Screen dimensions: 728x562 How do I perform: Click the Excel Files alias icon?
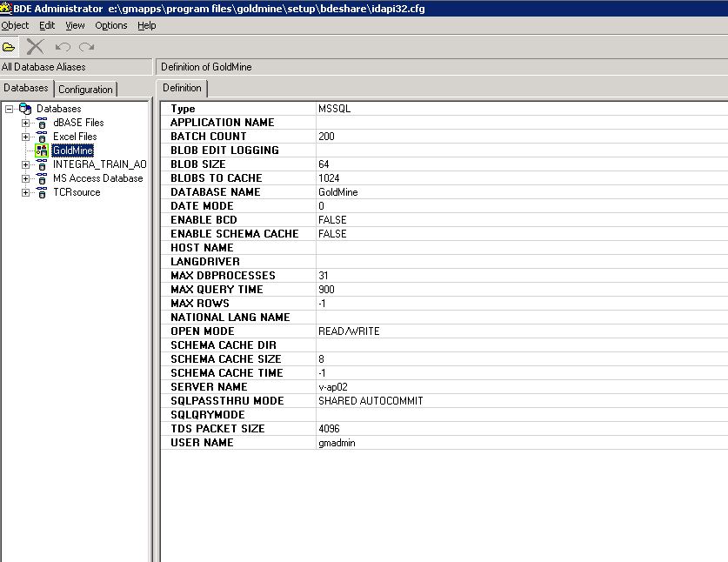pyautogui.click(x=42, y=137)
